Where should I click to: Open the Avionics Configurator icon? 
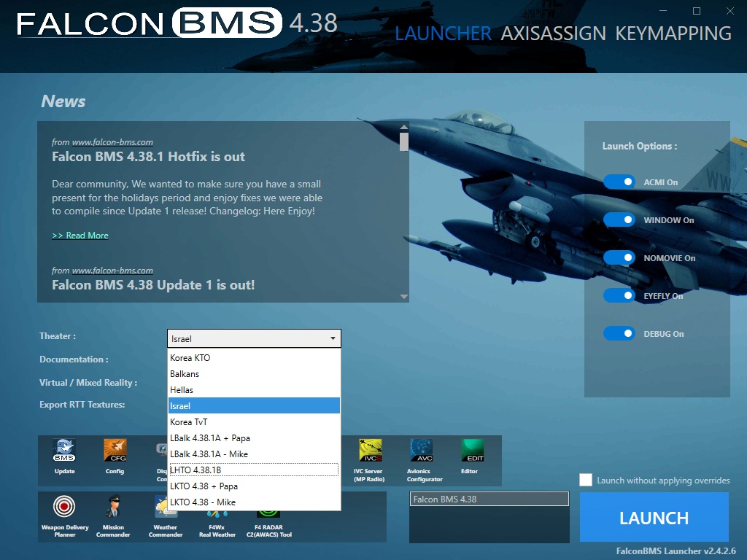pyautogui.click(x=422, y=451)
